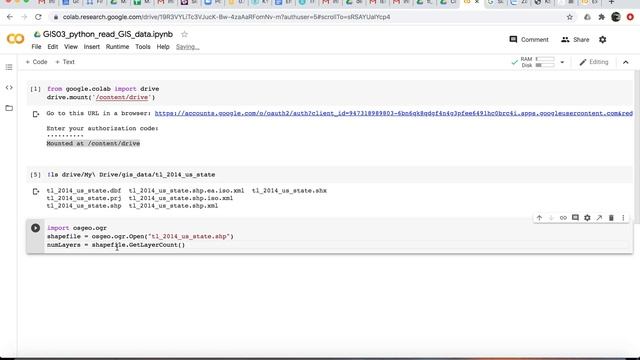Image resolution: width=640 pixels, height=360 pixels.
Task: Show RAM and Disk resource usage
Action: click(x=537, y=62)
